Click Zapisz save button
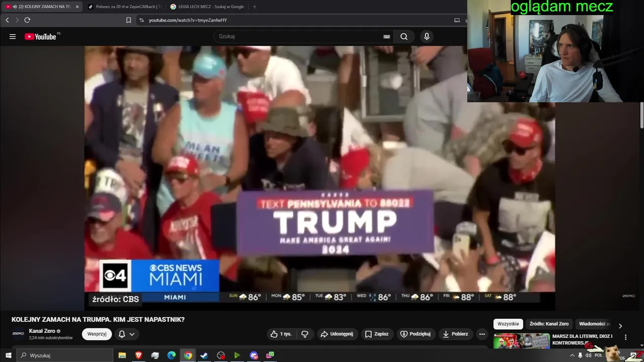Screen dimensions: 644x362 click(376, 334)
